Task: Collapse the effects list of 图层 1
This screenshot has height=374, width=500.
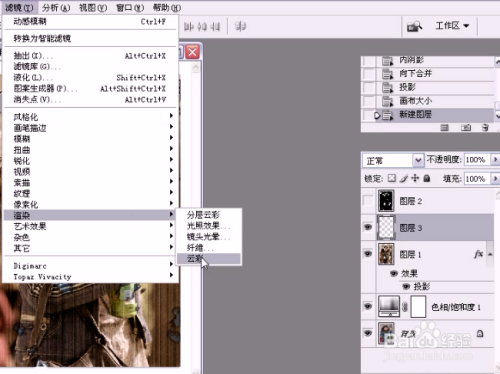Action: pyautogui.click(x=490, y=254)
